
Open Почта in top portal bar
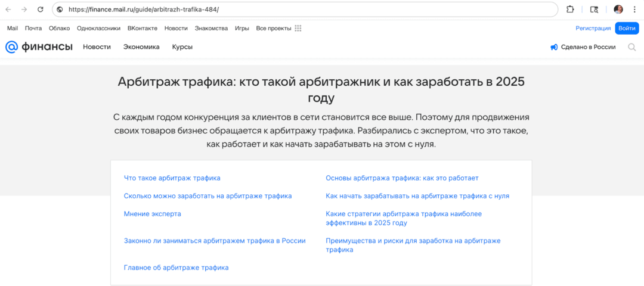point(33,29)
